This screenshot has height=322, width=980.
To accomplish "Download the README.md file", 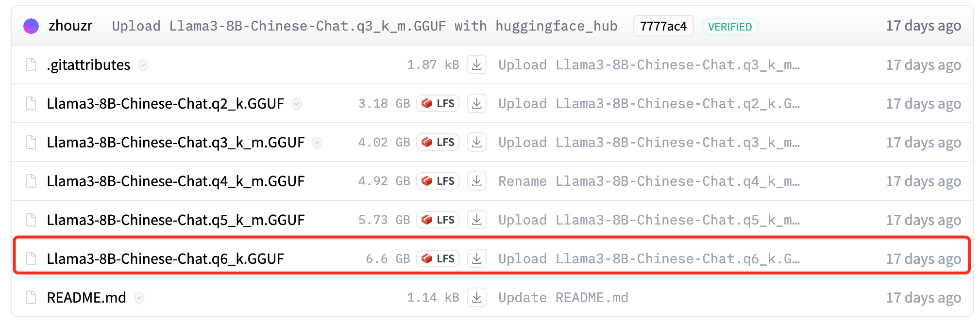I will (477, 297).
